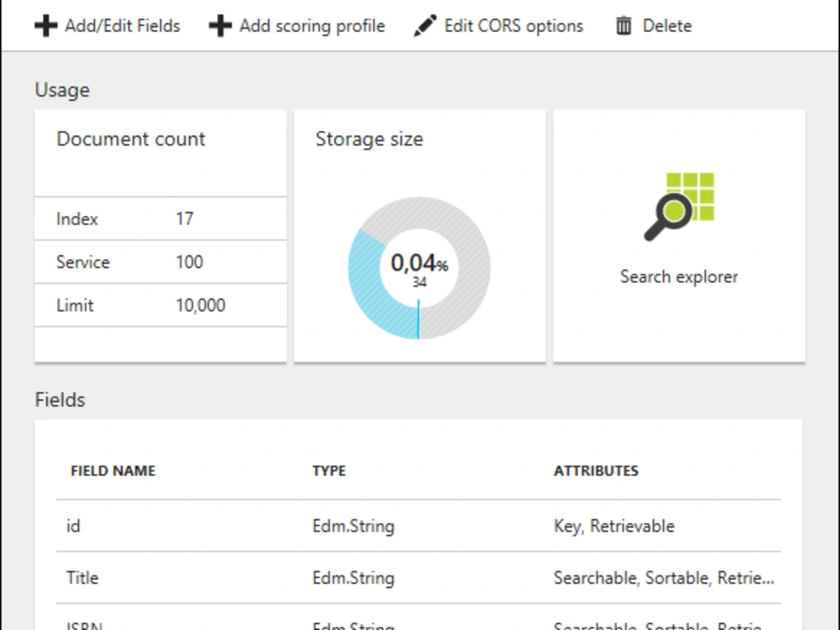Image resolution: width=840 pixels, height=630 pixels.
Task: Click the Service row showing 100
Action: tap(160, 262)
